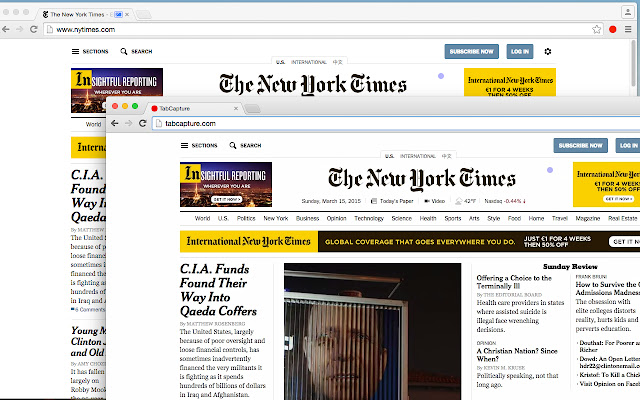Open Magazine section in front window
The height and width of the screenshot is (400, 640).
pos(588,218)
